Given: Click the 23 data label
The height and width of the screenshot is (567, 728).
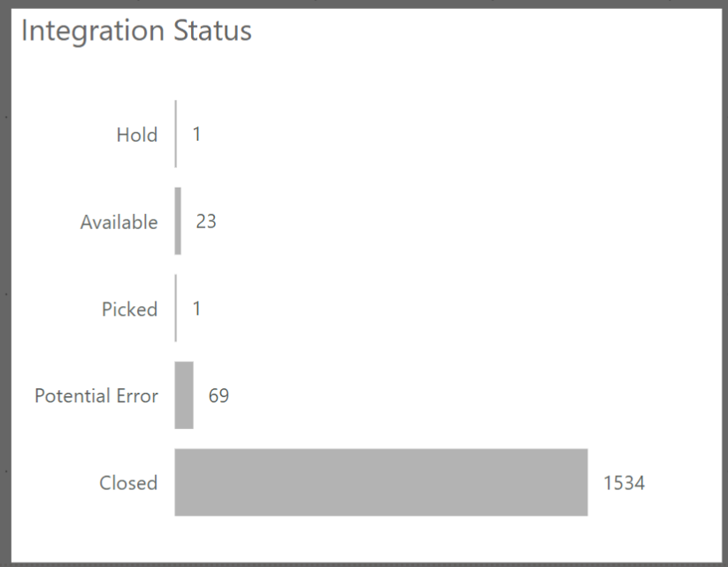Looking at the screenshot, I should [206, 221].
